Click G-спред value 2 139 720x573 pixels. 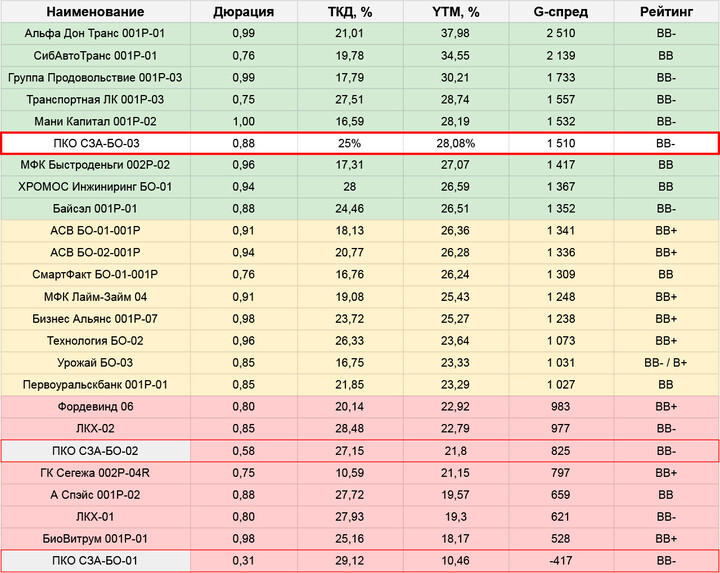pyautogui.click(x=561, y=56)
